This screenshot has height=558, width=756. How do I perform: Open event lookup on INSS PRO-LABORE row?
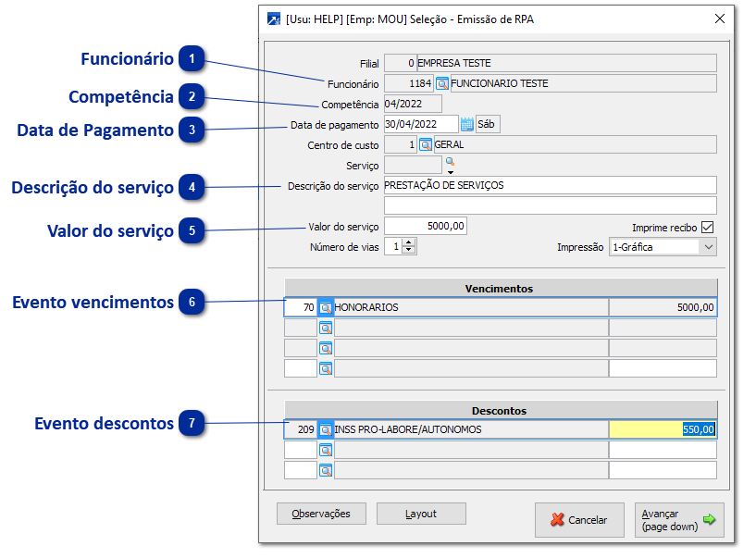pos(326,429)
